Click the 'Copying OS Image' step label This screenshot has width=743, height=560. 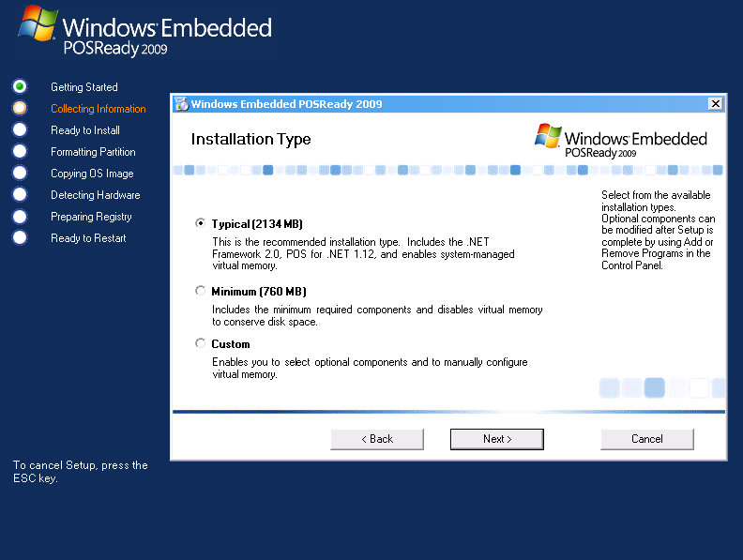[92, 174]
